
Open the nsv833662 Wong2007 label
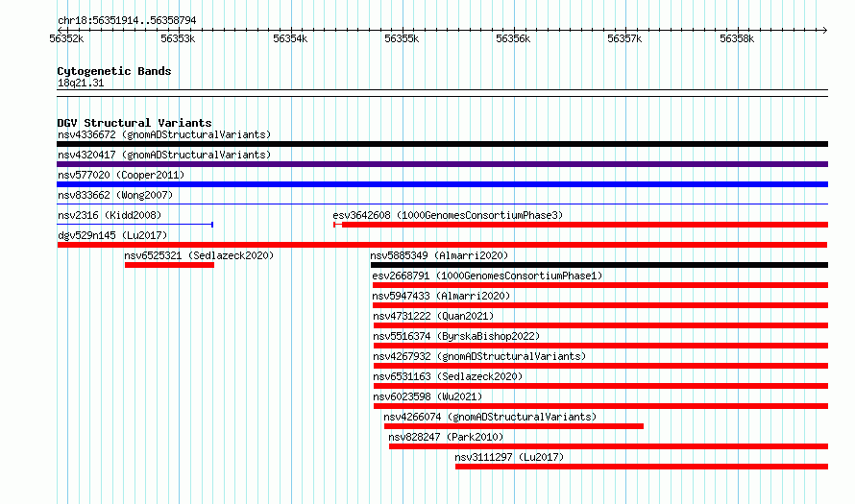115,195
